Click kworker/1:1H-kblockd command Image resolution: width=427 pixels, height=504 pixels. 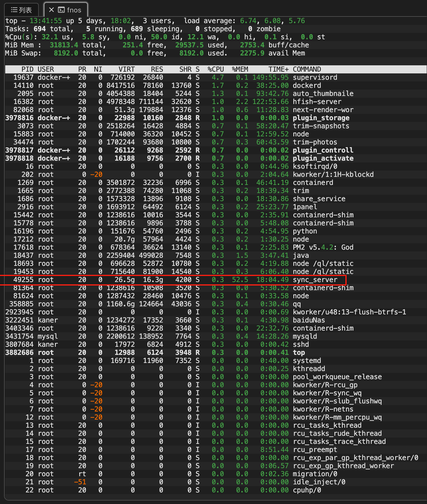[x=333, y=175]
